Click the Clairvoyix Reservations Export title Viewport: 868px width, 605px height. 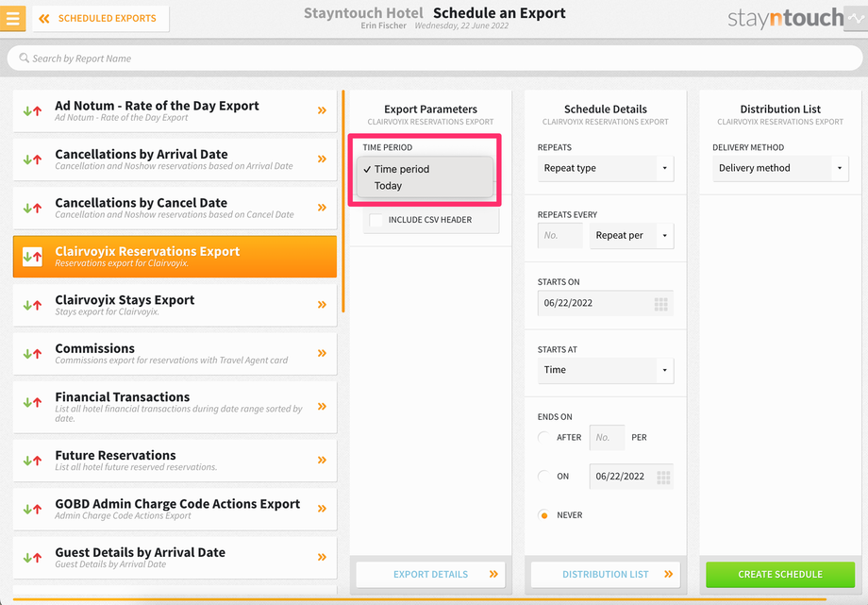click(x=147, y=251)
